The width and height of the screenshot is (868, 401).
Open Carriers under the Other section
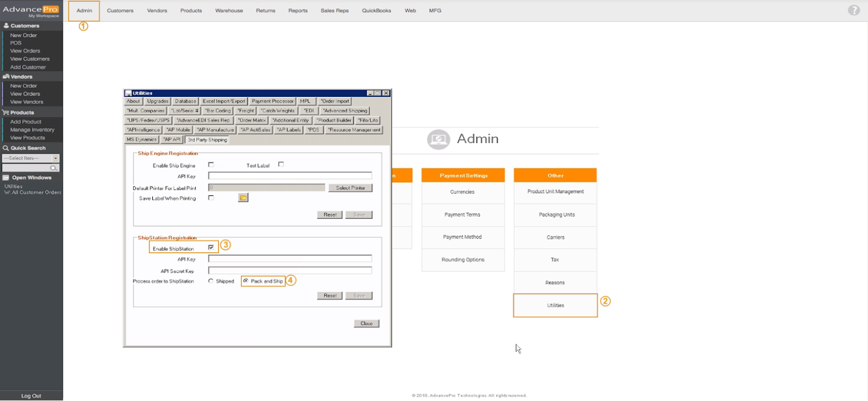[555, 237]
